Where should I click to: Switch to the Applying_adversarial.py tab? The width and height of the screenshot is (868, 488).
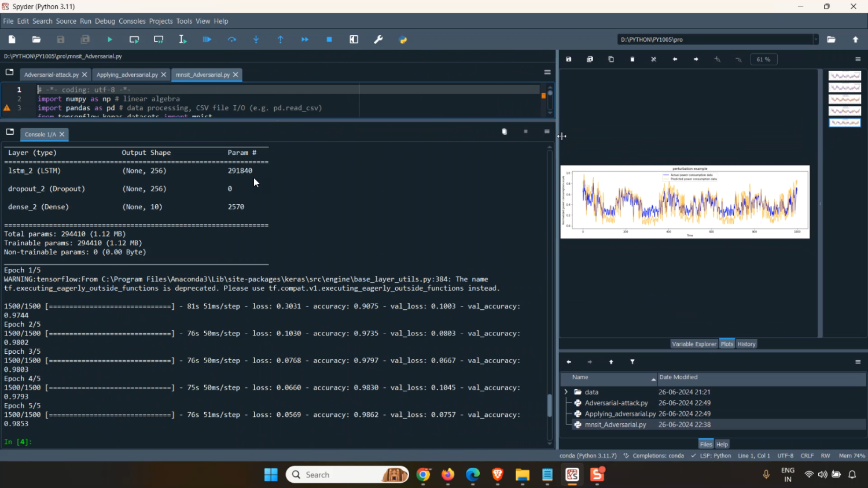click(x=127, y=75)
